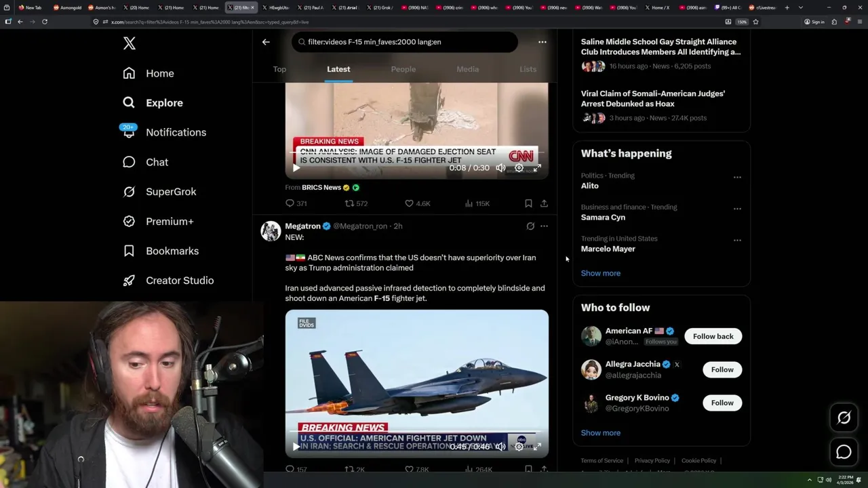Open floating chat messages button
Screen dimensions: 868x488
pos(844,452)
